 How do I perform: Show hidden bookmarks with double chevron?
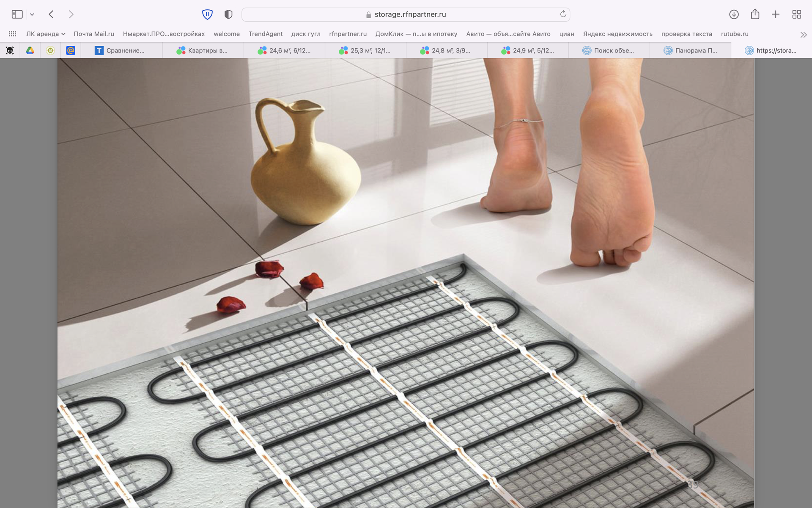click(804, 34)
